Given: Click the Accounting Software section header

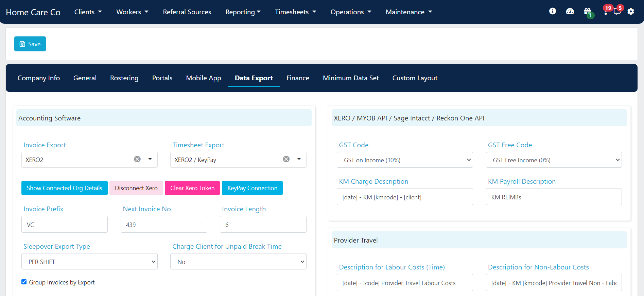Looking at the screenshot, I should [x=164, y=118].
